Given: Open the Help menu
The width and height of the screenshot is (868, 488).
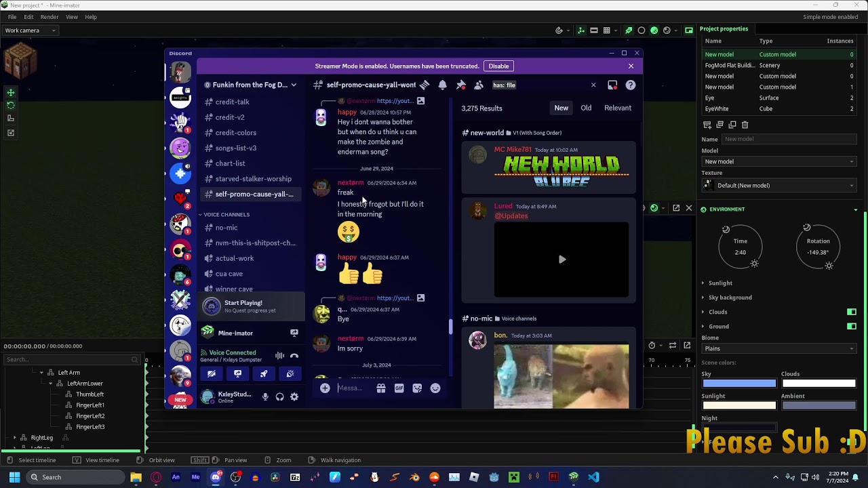Looking at the screenshot, I should [x=91, y=17].
